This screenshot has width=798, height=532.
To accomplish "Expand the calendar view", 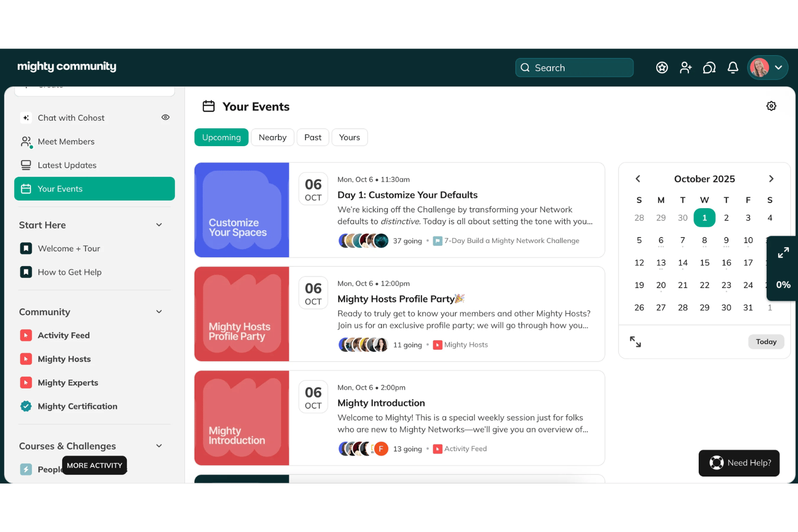I will point(636,342).
